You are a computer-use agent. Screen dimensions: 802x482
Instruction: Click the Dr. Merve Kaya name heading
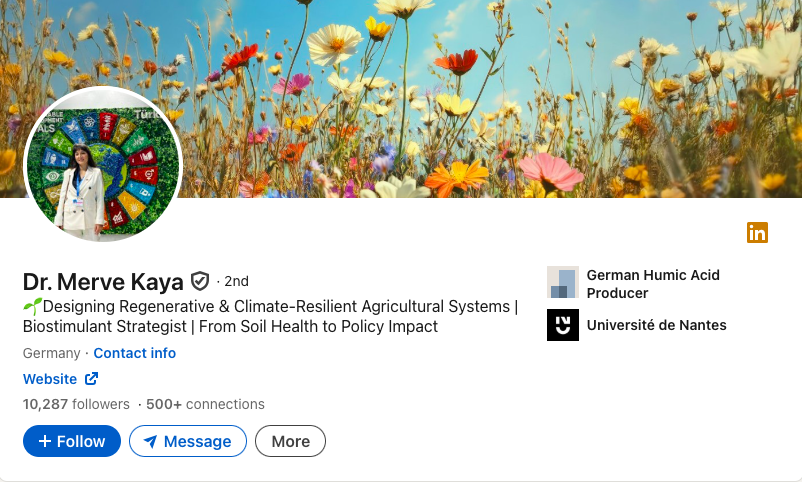(103, 281)
